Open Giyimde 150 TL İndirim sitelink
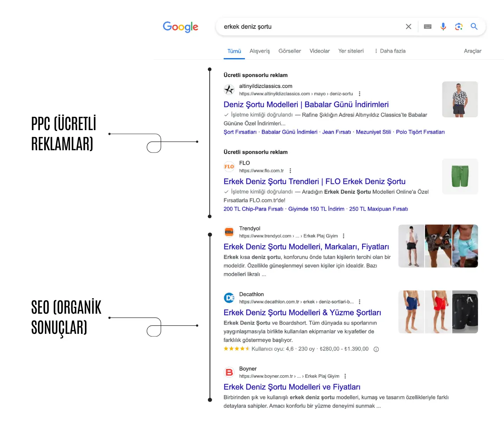Screen dimensions: 504x426 tap(316, 209)
